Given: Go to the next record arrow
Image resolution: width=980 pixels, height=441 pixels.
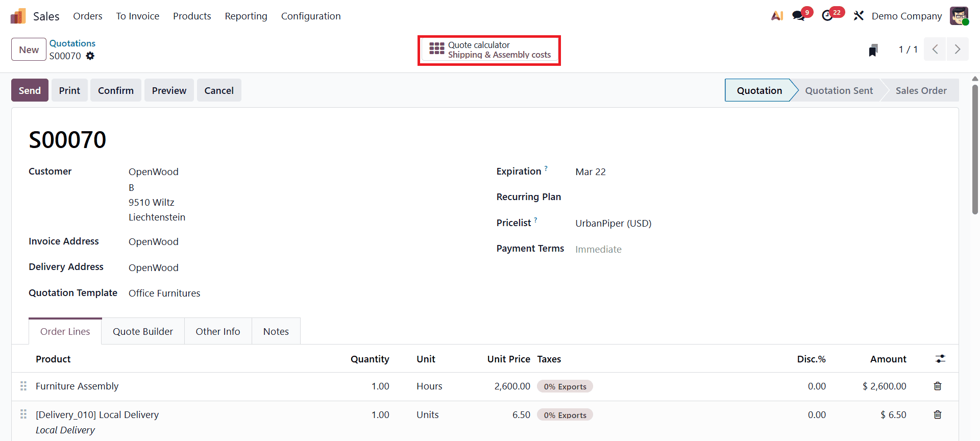Looking at the screenshot, I should tap(958, 49).
